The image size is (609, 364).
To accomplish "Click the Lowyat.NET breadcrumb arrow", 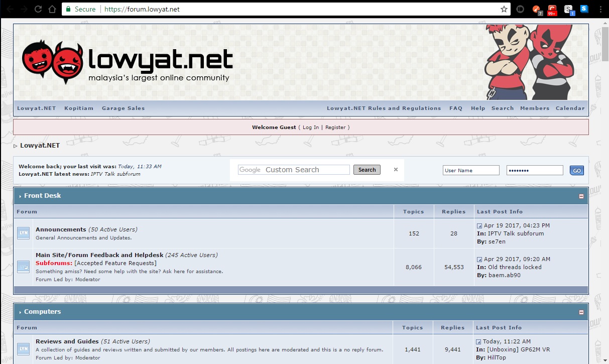I will [15, 146].
